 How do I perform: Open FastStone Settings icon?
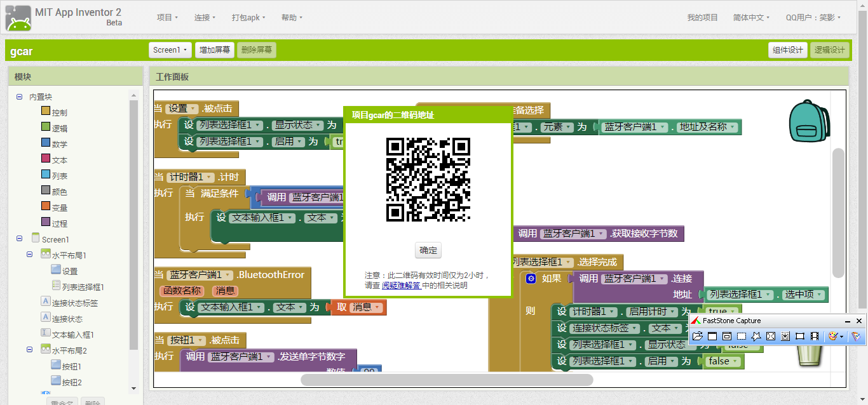tap(856, 336)
